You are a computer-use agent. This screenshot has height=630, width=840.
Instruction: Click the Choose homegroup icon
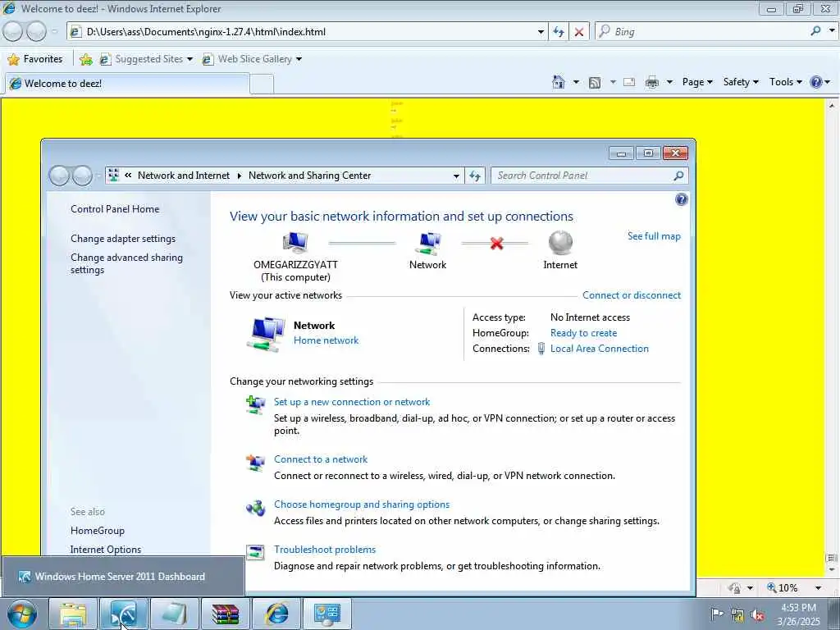coord(255,507)
